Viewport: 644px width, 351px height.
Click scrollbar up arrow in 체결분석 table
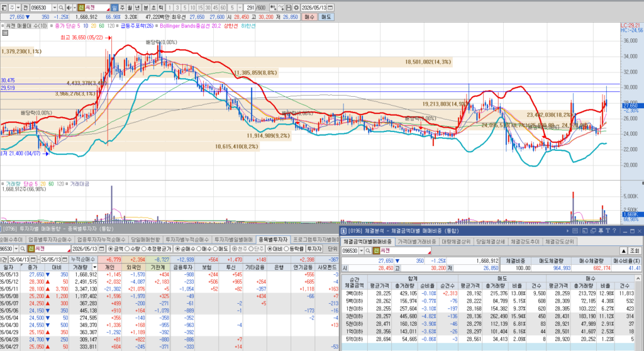(638, 278)
